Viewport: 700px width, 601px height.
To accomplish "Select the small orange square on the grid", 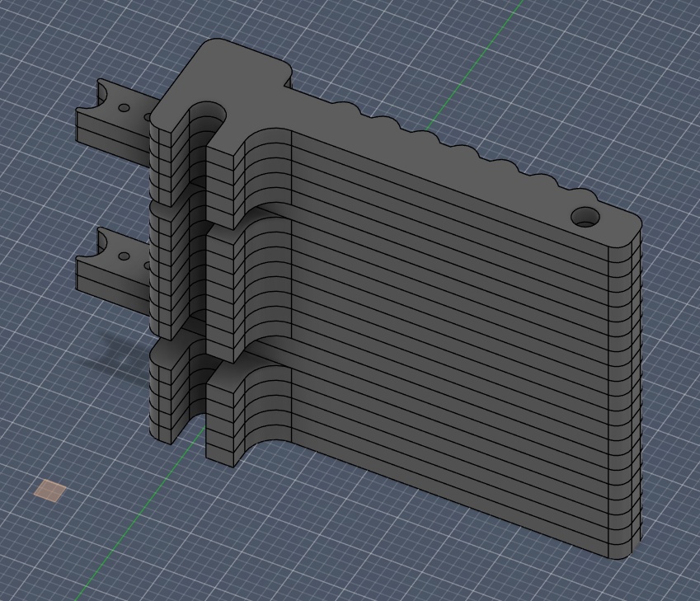I will click(x=50, y=491).
